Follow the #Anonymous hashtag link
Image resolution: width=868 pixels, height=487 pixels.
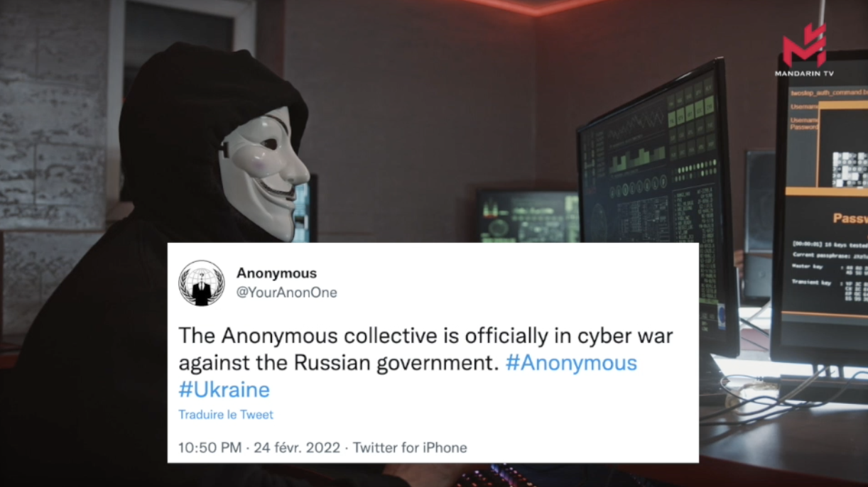coord(571,363)
